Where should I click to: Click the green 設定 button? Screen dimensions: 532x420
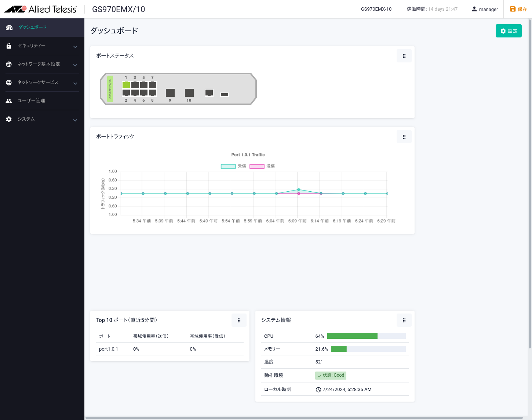(509, 31)
